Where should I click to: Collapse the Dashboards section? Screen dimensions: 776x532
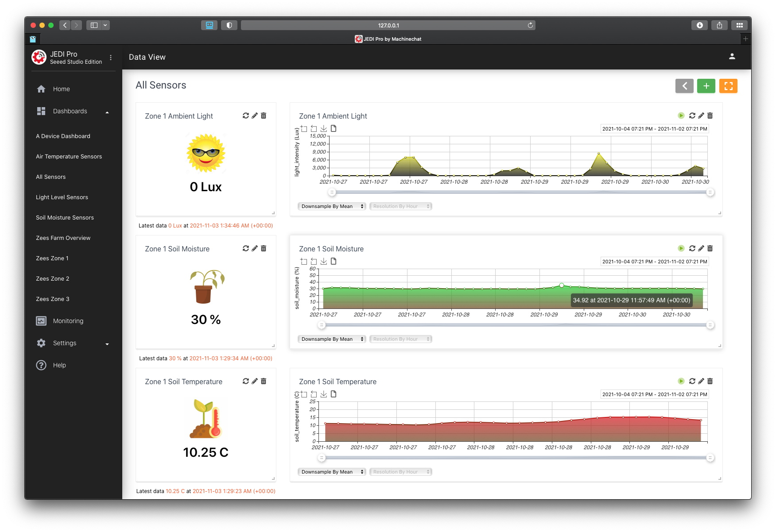pos(107,112)
